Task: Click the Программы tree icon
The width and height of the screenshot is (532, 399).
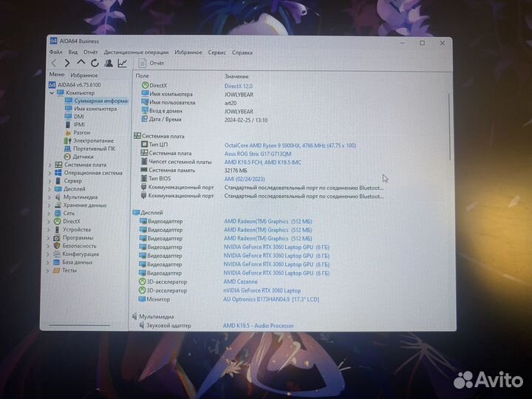Action: pos(57,238)
